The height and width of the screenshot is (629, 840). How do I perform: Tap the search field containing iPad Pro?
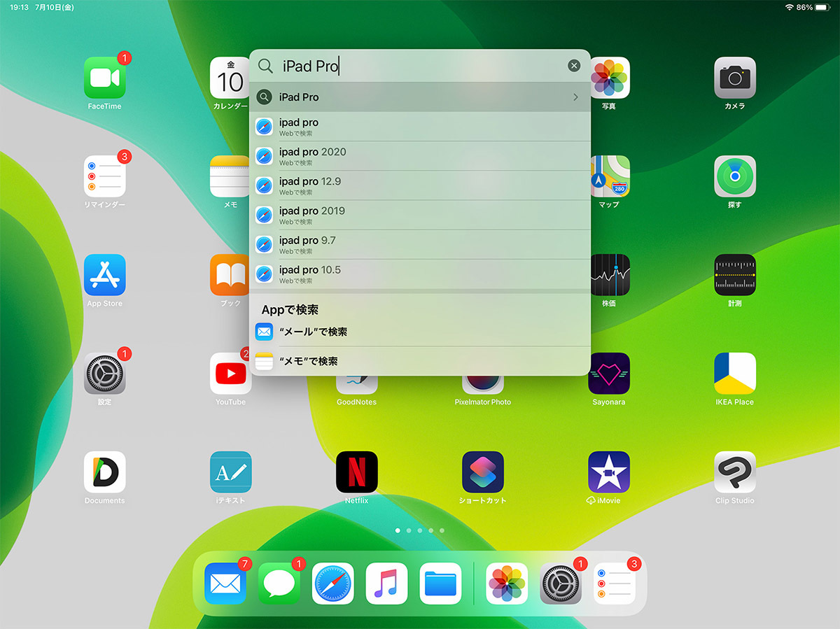click(420, 66)
